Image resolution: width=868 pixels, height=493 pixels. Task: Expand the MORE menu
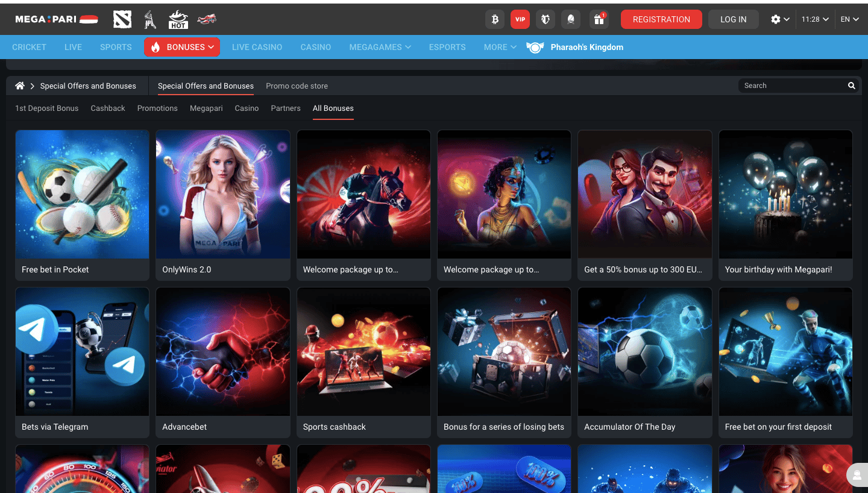pyautogui.click(x=500, y=47)
